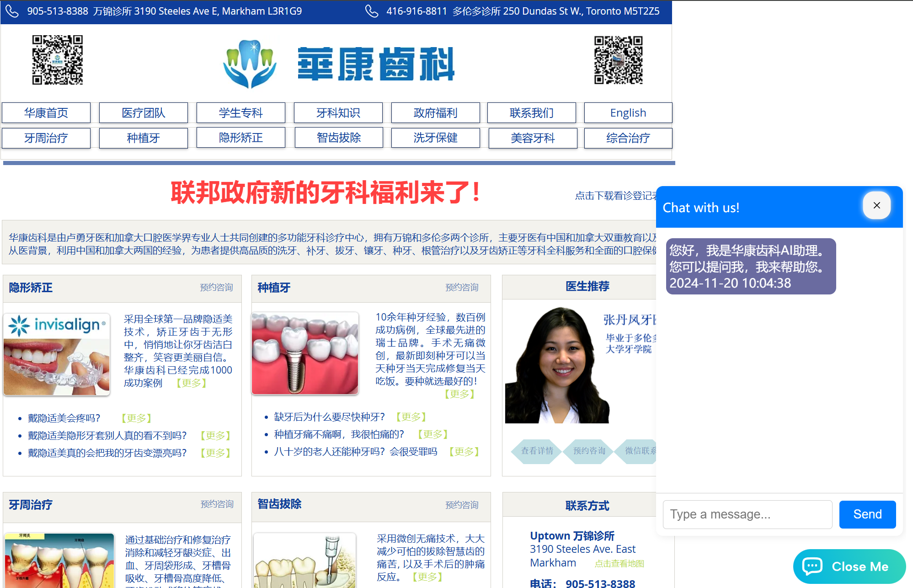
Task: Switch the site to English
Action: click(x=628, y=112)
